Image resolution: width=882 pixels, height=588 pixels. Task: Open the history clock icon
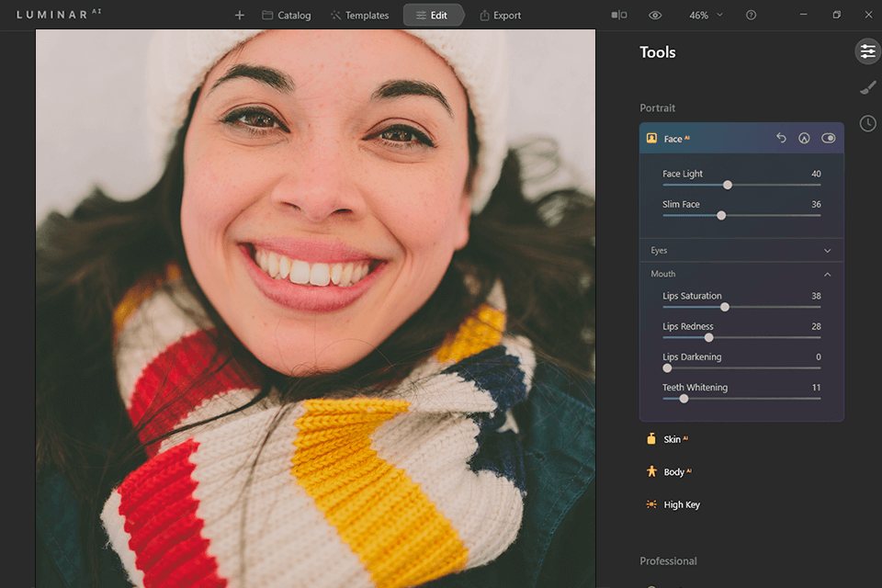(x=868, y=123)
